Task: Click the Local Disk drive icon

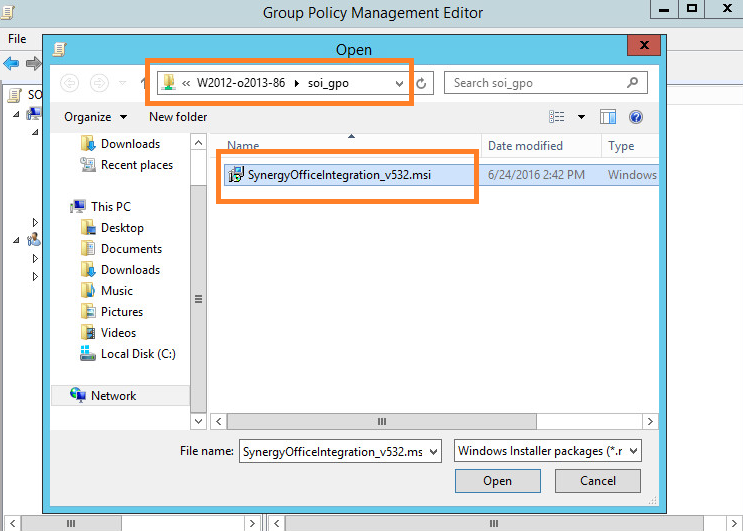Action: coord(88,353)
